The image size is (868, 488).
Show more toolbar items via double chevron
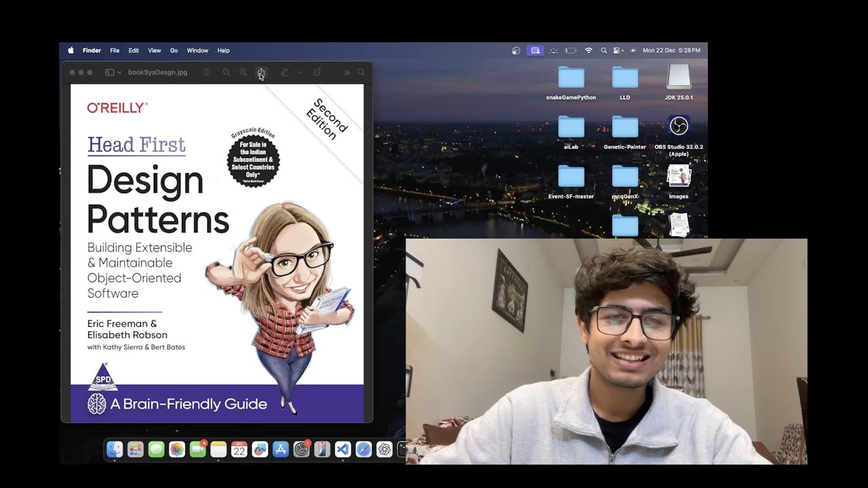coord(347,72)
